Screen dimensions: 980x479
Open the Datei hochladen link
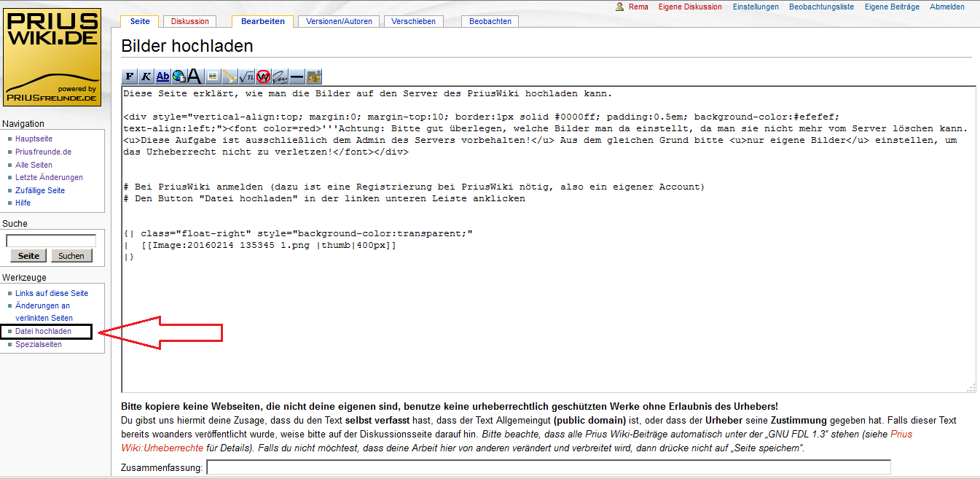[43, 332]
